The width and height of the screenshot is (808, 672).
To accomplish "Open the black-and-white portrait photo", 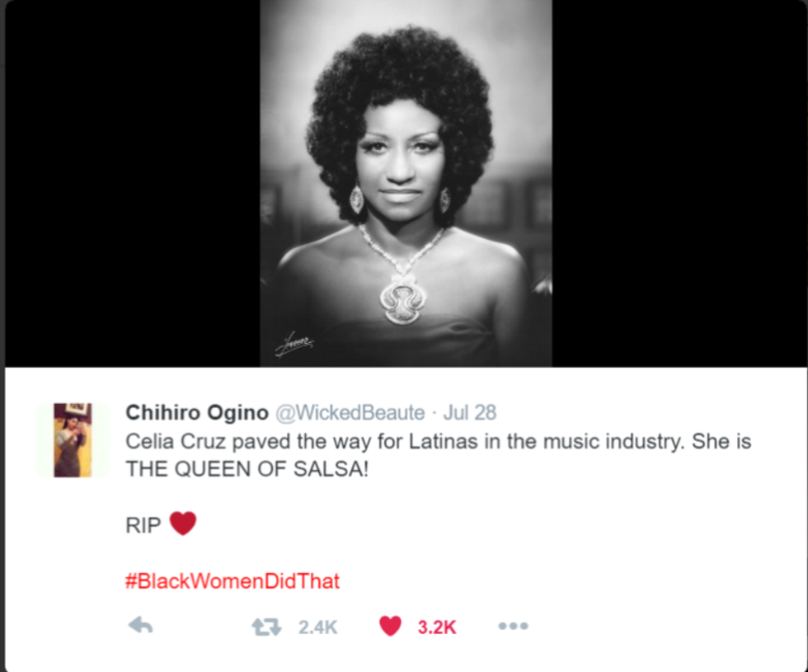I will pyautogui.click(x=406, y=183).
